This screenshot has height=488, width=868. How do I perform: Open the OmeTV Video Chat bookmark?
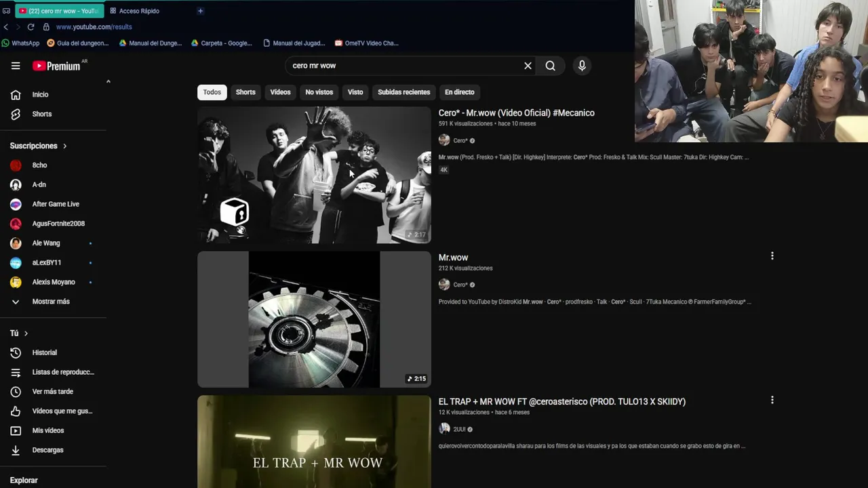(366, 43)
